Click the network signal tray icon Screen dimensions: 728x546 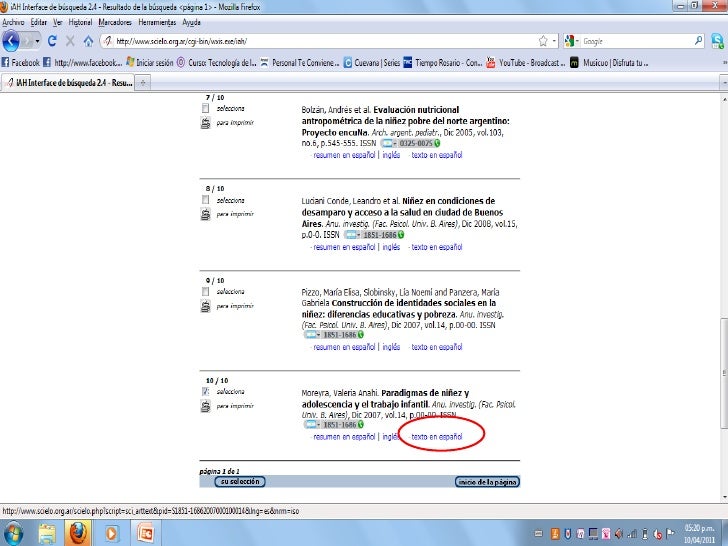632,534
